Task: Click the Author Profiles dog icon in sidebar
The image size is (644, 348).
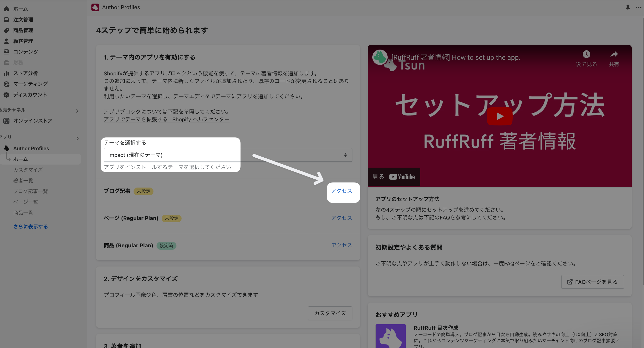Action: point(6,148)
